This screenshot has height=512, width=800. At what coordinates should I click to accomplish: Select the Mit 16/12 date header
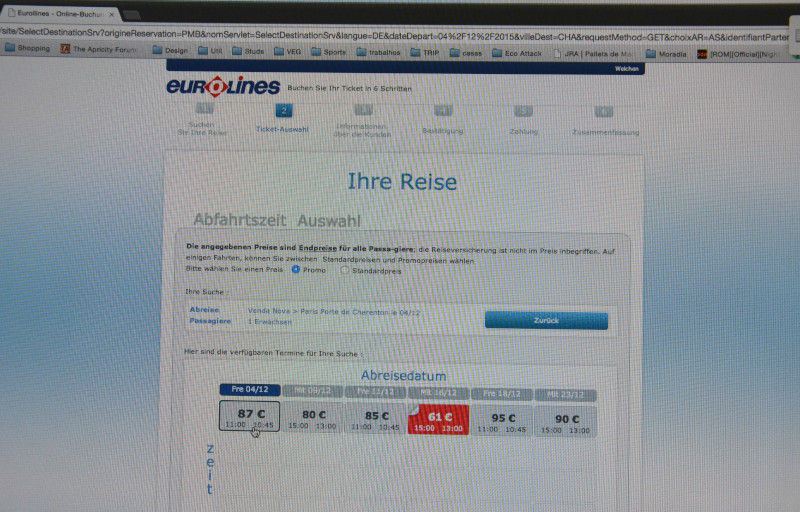pyautogui.click(x=438, y=393)
